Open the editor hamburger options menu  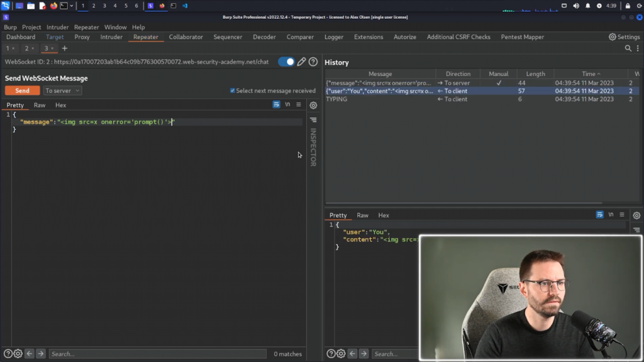coord(299,105)
